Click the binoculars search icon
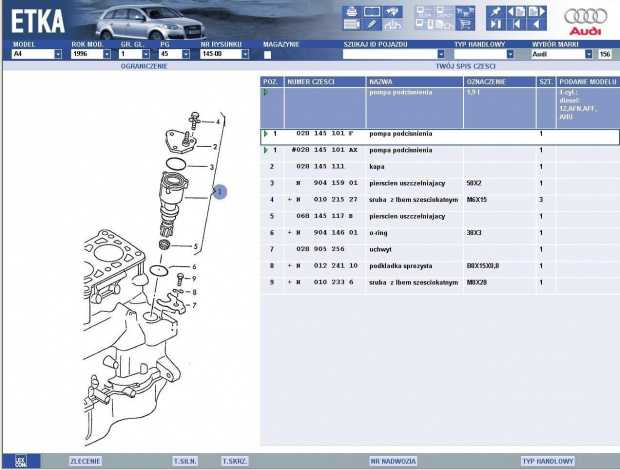620x470 pixels. pyautogui.click(x=393, y=12)
